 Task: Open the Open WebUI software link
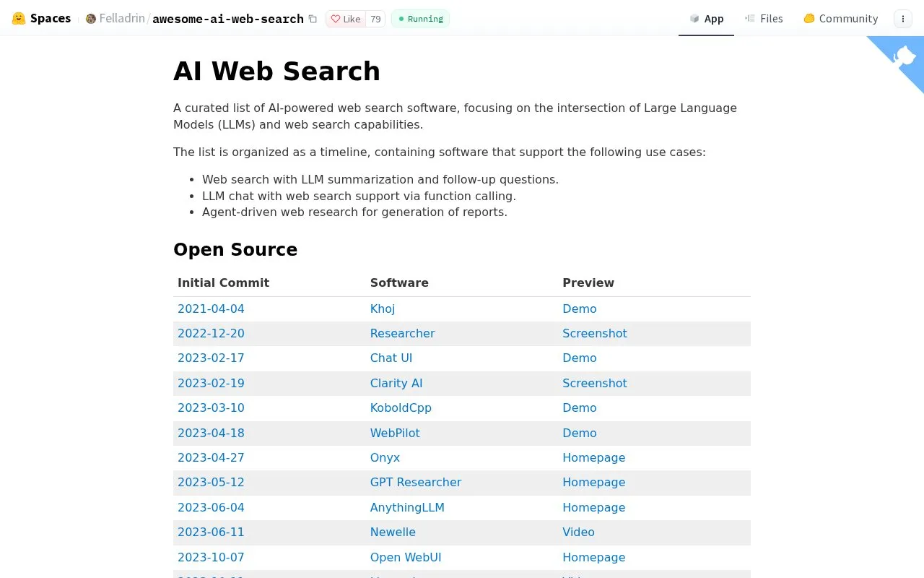(406, 557)
